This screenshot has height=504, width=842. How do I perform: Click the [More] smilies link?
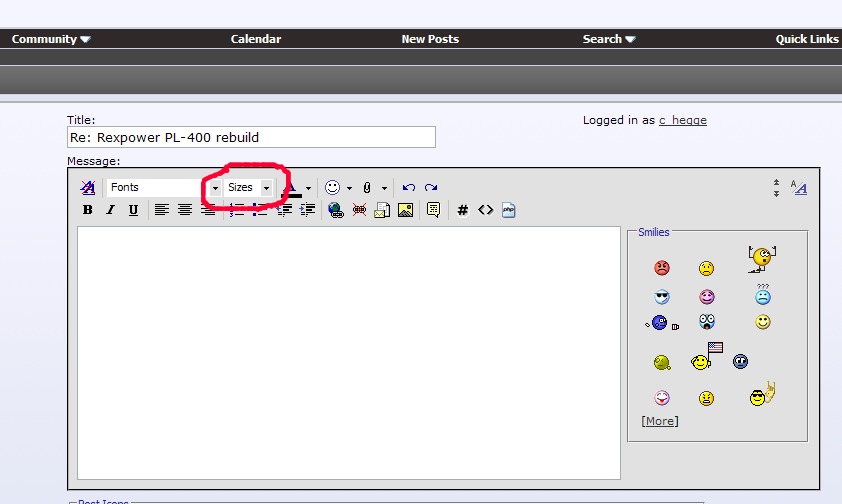659,421
